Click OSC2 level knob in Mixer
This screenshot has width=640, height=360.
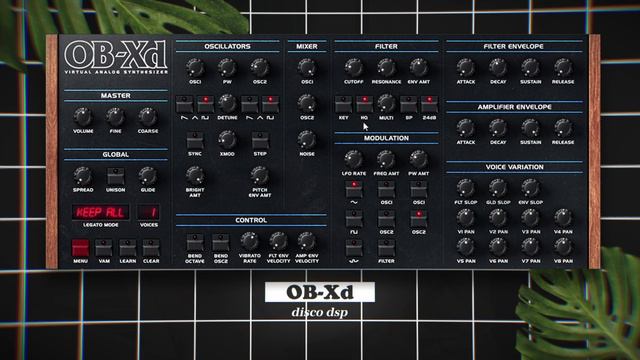click(307, 103)
